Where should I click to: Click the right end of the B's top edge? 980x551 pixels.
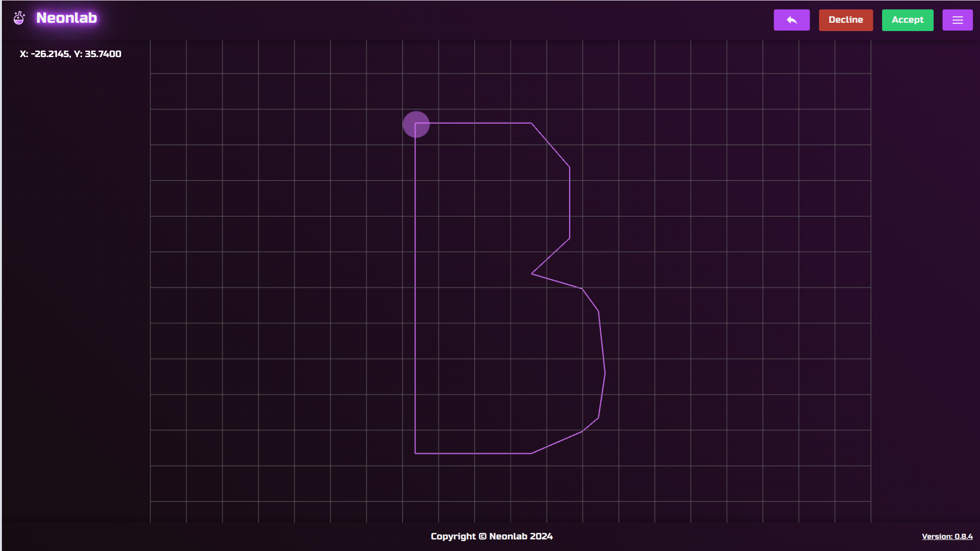531,123
